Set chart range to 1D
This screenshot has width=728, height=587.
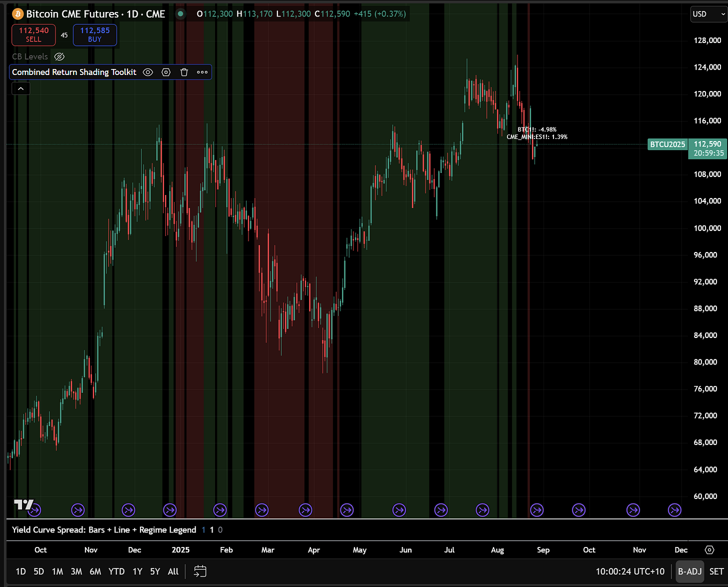(x=20, y=571)
